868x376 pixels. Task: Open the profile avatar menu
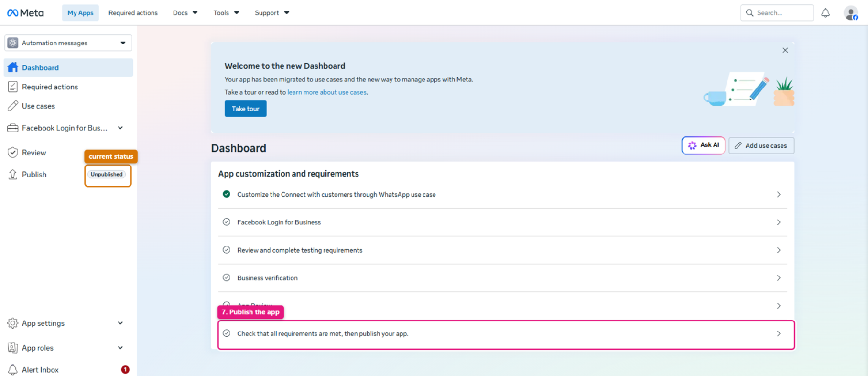851,13
